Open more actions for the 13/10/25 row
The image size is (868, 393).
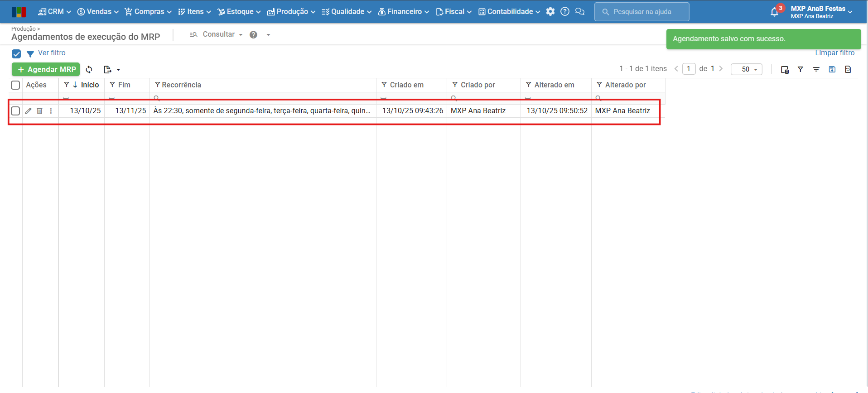51,111
